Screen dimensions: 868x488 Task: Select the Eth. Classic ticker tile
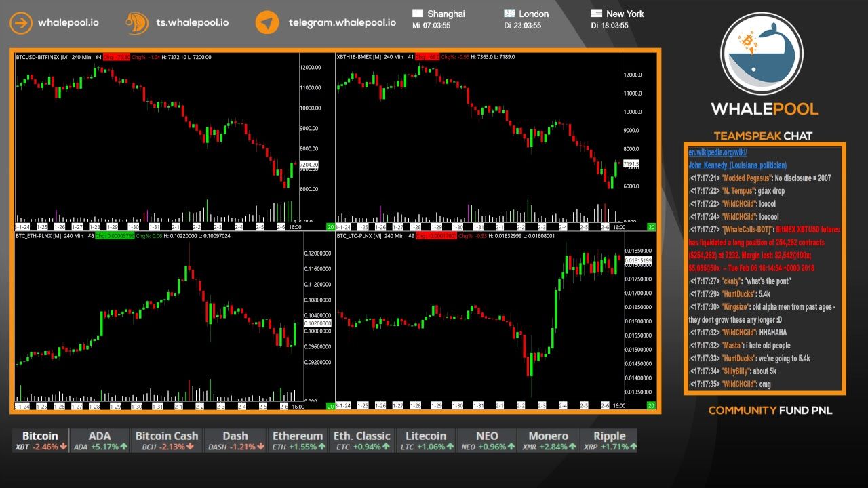(363, 441)
